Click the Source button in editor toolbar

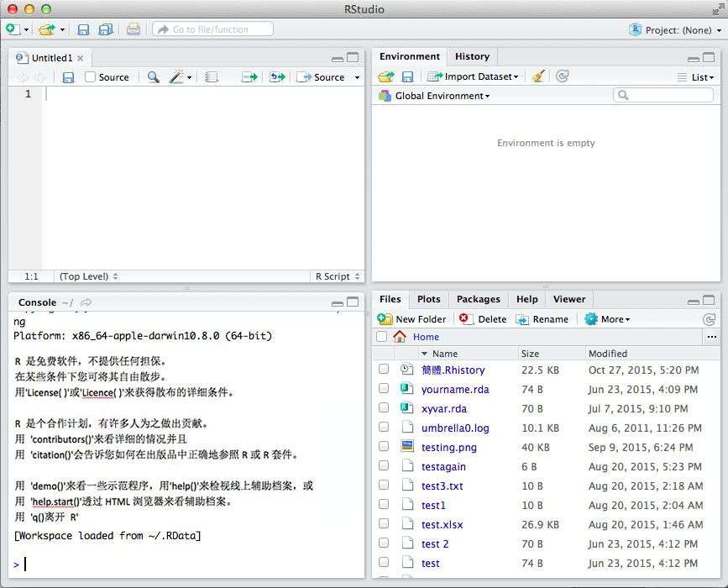[x=322, y=77]
